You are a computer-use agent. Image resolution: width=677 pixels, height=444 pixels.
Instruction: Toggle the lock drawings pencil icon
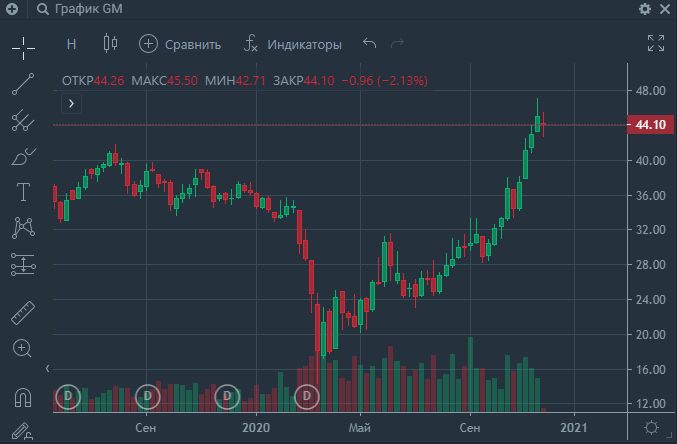click(x=22, y=432)
